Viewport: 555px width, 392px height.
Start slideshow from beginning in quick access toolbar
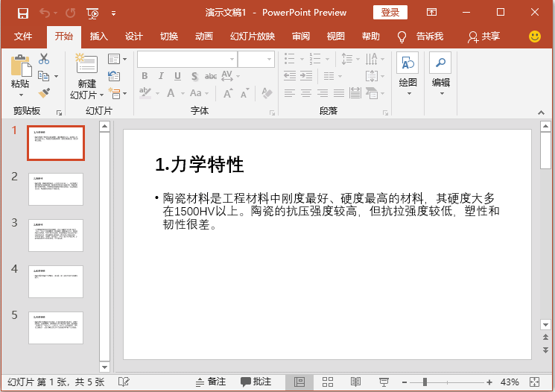(92, 13)
